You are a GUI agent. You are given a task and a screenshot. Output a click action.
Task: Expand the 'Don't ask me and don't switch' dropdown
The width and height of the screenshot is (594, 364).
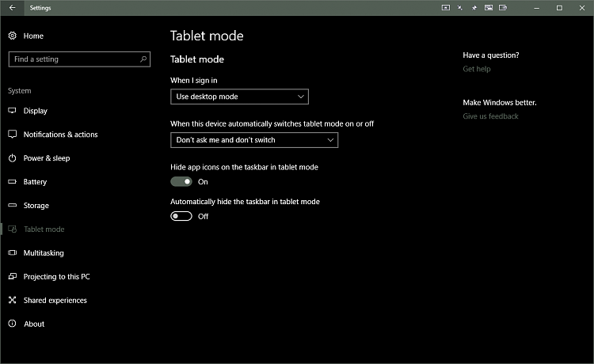coord(254,140)
